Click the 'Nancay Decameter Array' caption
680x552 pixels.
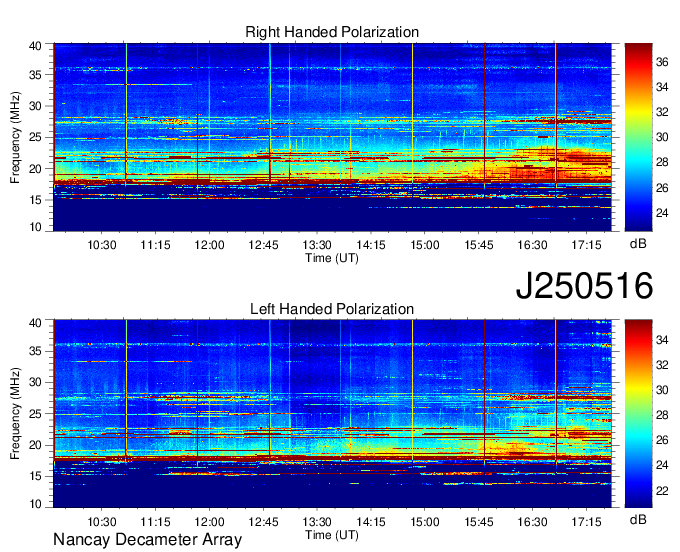(x=147, y=540)
